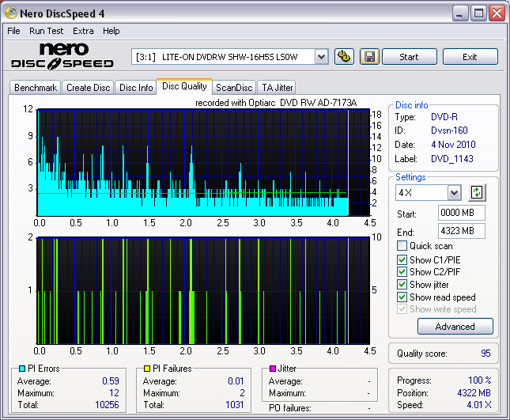Click the Exit button
Screen dimensions: 510x420
point(470,57)
